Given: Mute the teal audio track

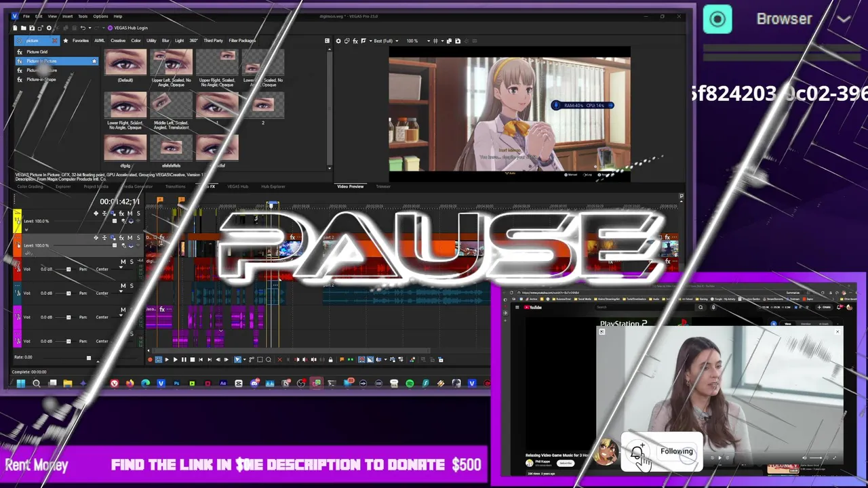Looking at the screenshot, I should [123, 285].
